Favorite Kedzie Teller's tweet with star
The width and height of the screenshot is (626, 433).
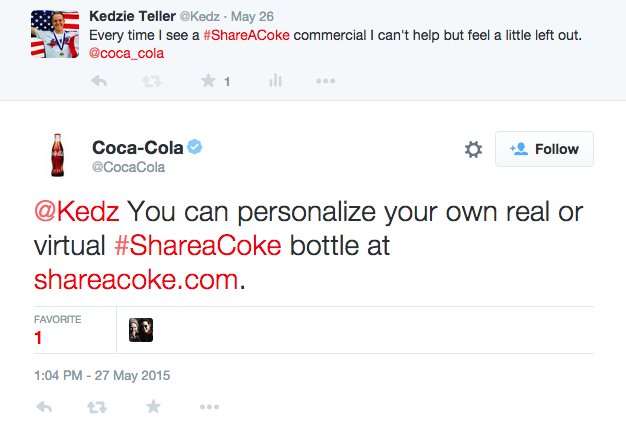click(208, 81)
